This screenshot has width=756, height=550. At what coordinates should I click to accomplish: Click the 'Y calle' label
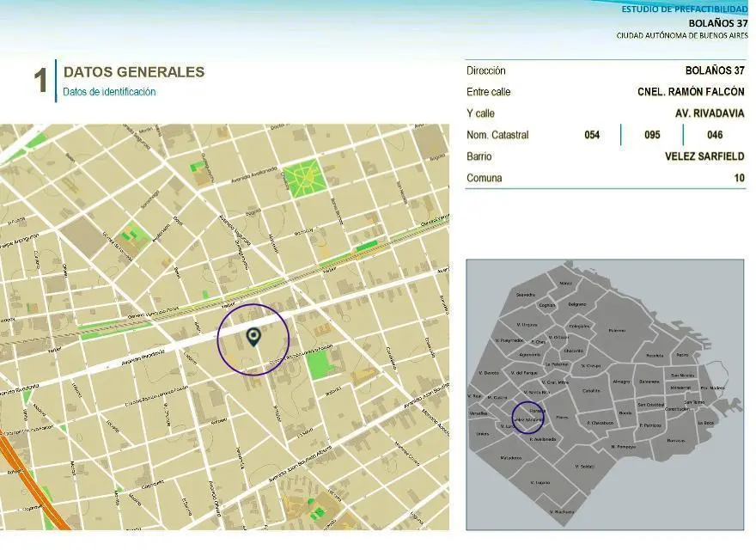[x=481, y=113]
